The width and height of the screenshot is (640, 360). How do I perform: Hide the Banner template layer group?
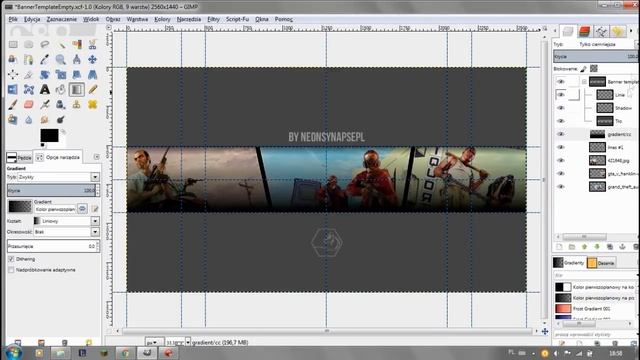pos(561,82)
